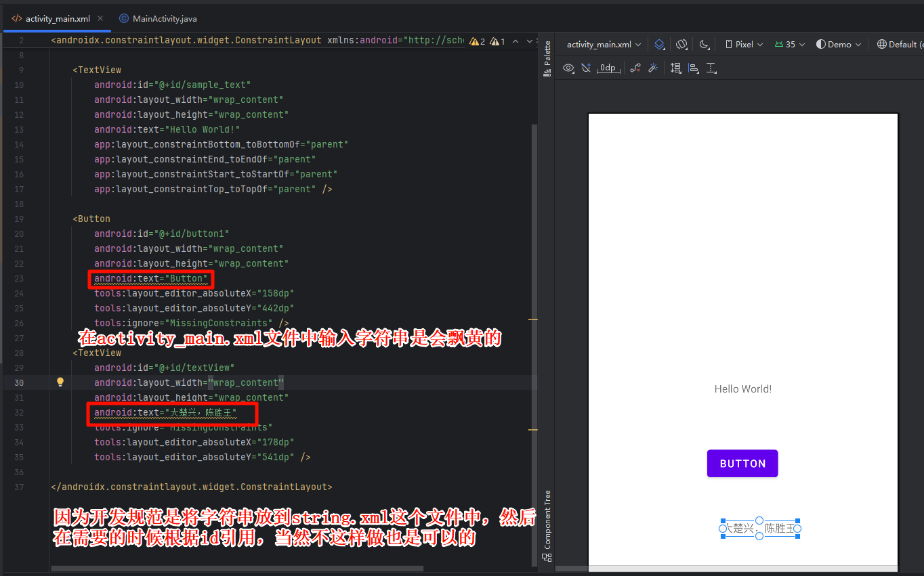
Task: Open the Pixel device dropdown
Action: click(x=744, y=44)
